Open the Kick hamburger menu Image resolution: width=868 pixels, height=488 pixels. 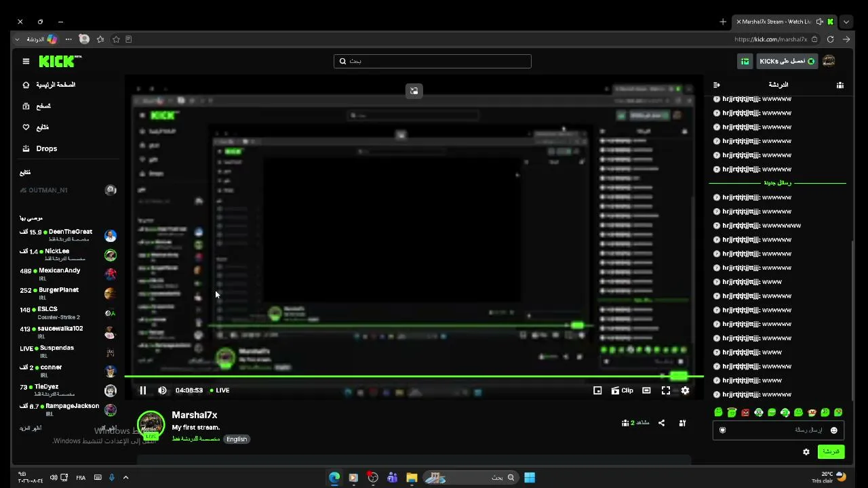pos(26,61)
